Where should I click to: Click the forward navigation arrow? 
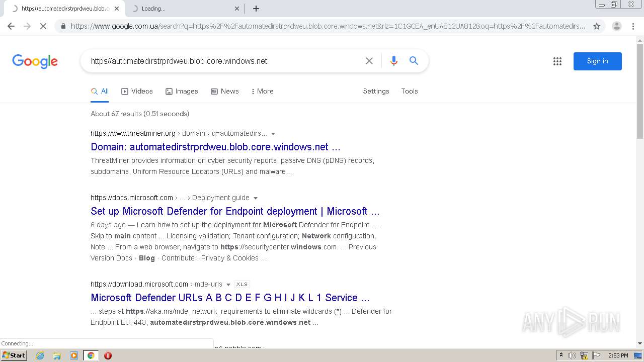[27, 26]
